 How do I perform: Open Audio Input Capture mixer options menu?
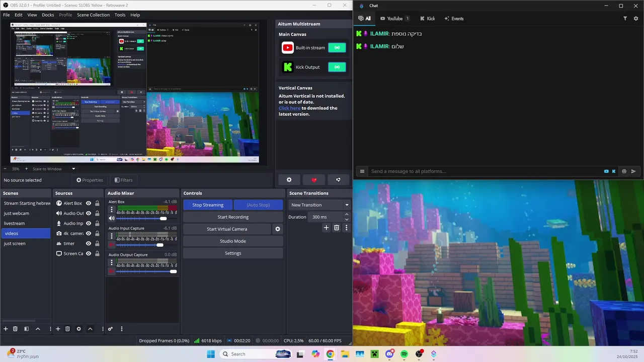click(x=112, y=236)
